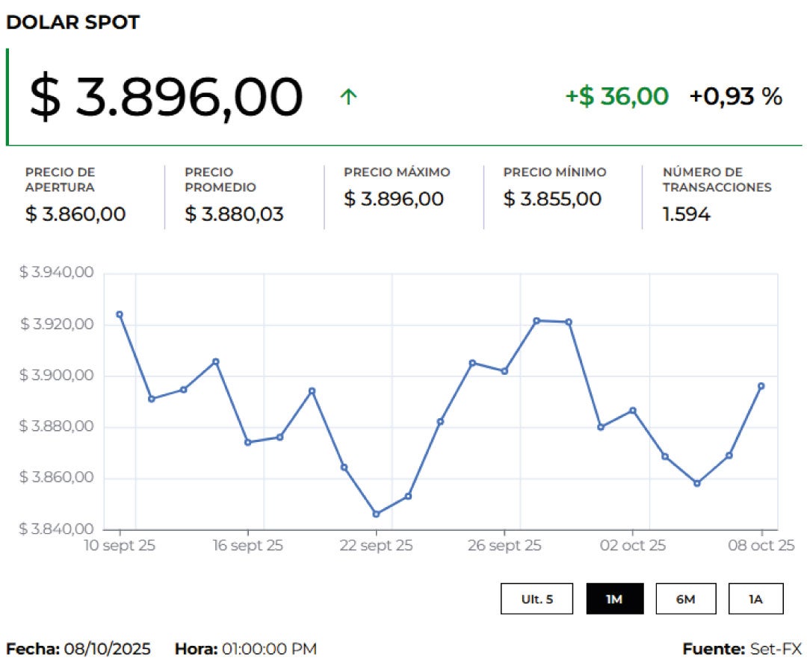The height and width of the screenshot is (672, 807).
Task: Select the Ult. 5 range button
Action: 537,599
